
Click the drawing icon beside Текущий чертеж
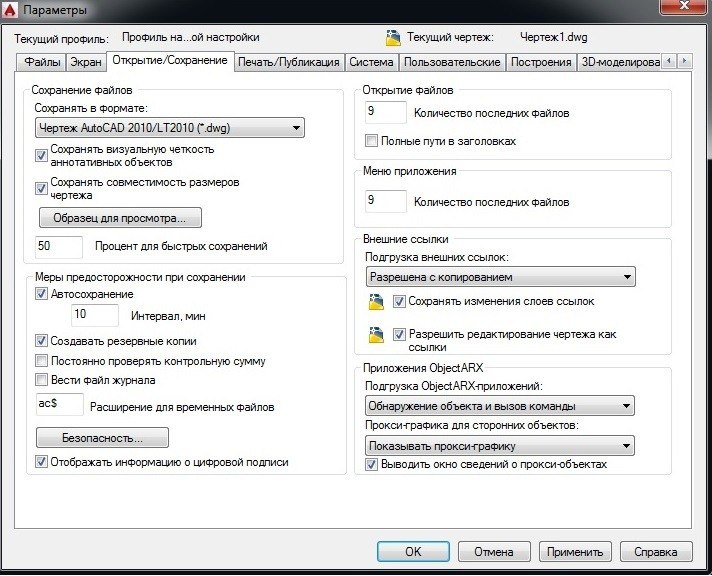click(393, 38)
